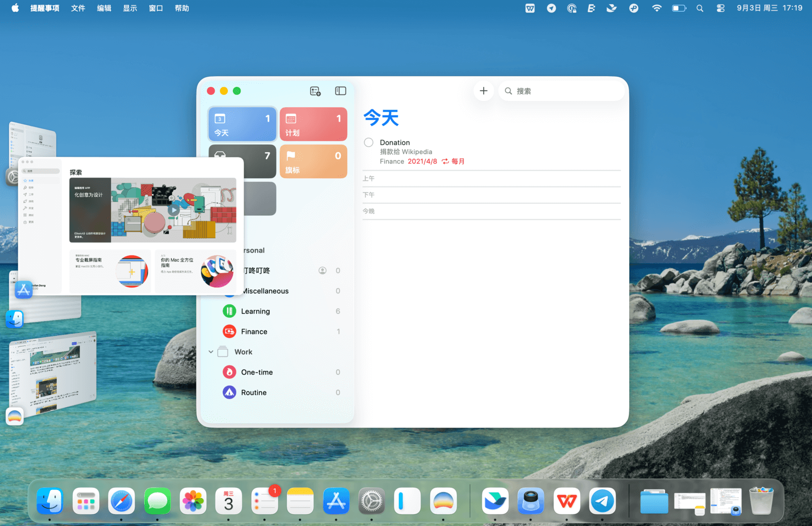Mark the Donation reminder as complete
Viewport: 812px width, 526px height.
click(x=369, y=143)
